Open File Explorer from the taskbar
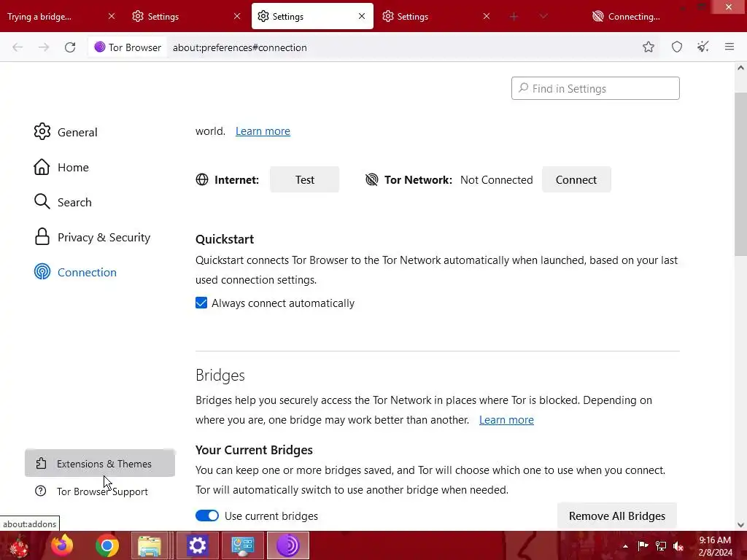The image size is (747, 560). pos(150,545)
